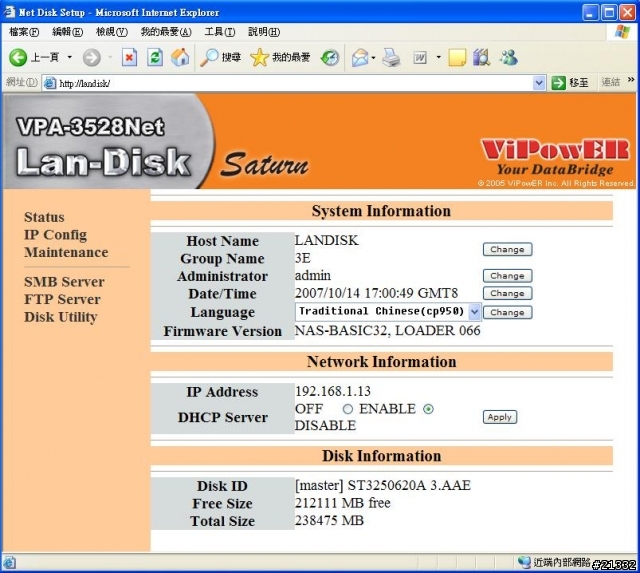Viewport: 640px width, 573px height.
Task: Go to Home page icon
Action: pyautogui.click(x=180, y=58)
